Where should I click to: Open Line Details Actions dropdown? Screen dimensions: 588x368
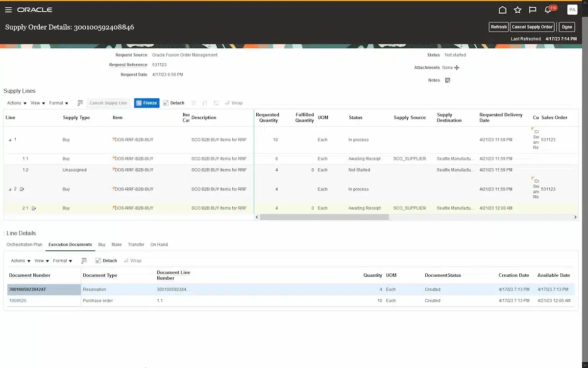pos(21,261)
